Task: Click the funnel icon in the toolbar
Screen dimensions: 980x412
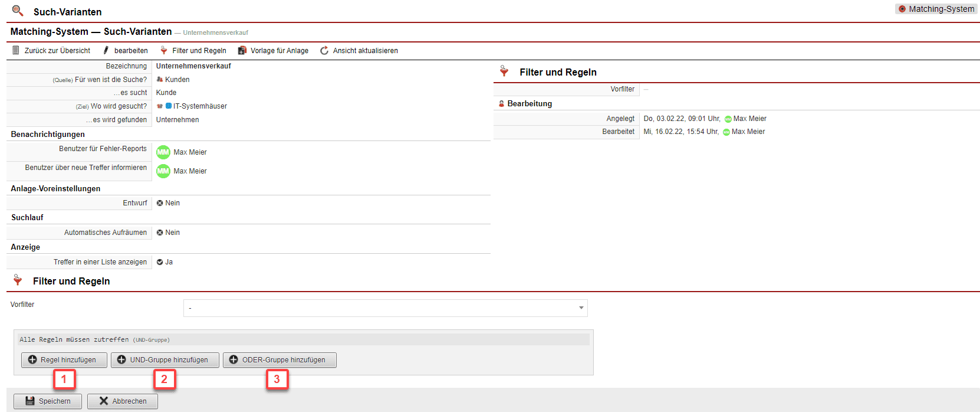Action: point(164,51)
